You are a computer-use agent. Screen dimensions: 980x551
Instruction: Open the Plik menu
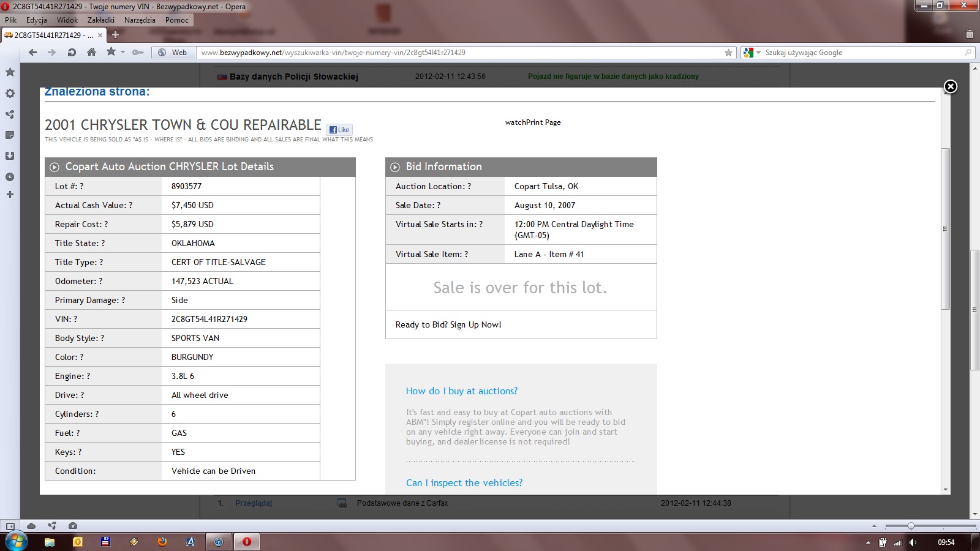tap(11, 20)
